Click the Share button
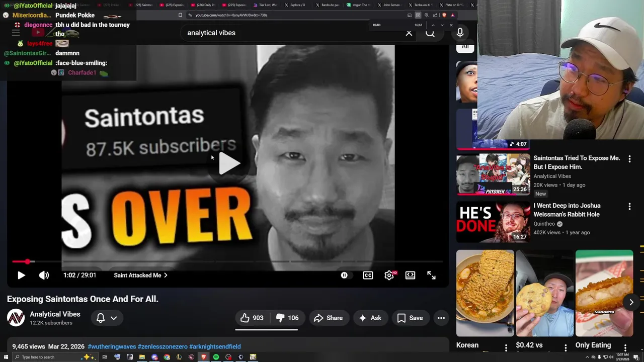This screenshot has height=362, width=644. pos(328,318)
